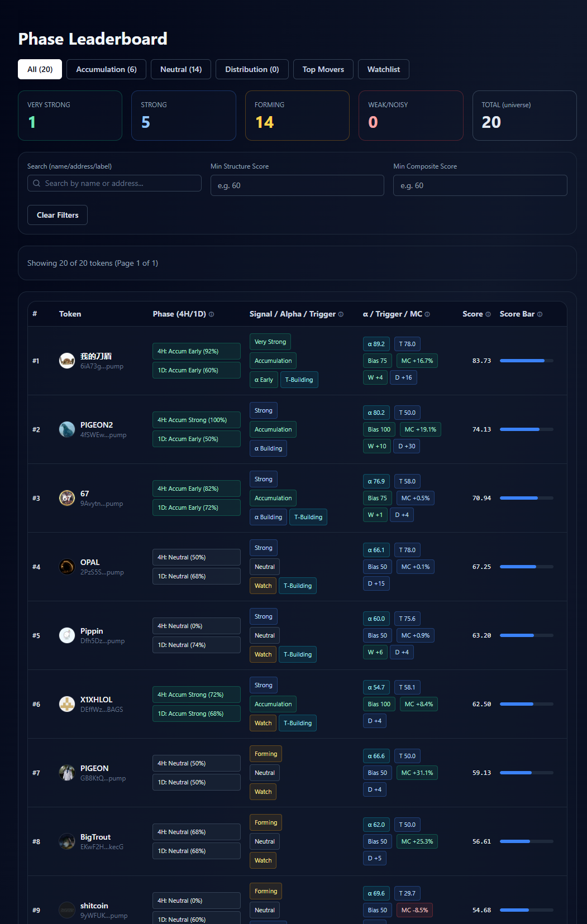
Task: Click OPAL's Watch badge
Action: coord(263,586)
